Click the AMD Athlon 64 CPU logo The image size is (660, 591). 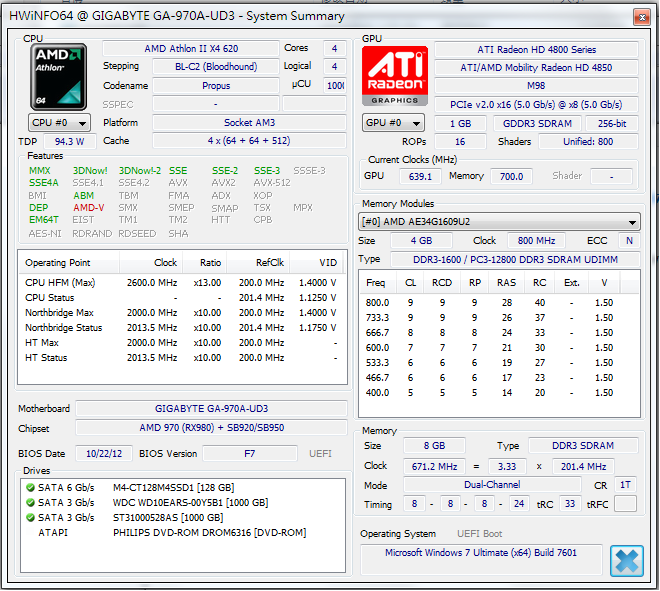59,77
